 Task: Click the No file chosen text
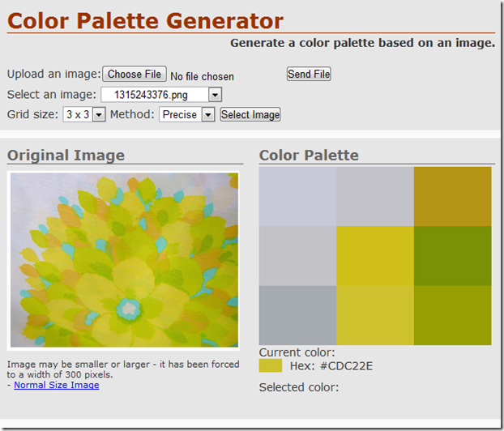pyautogui.click(x=202, y=77)
